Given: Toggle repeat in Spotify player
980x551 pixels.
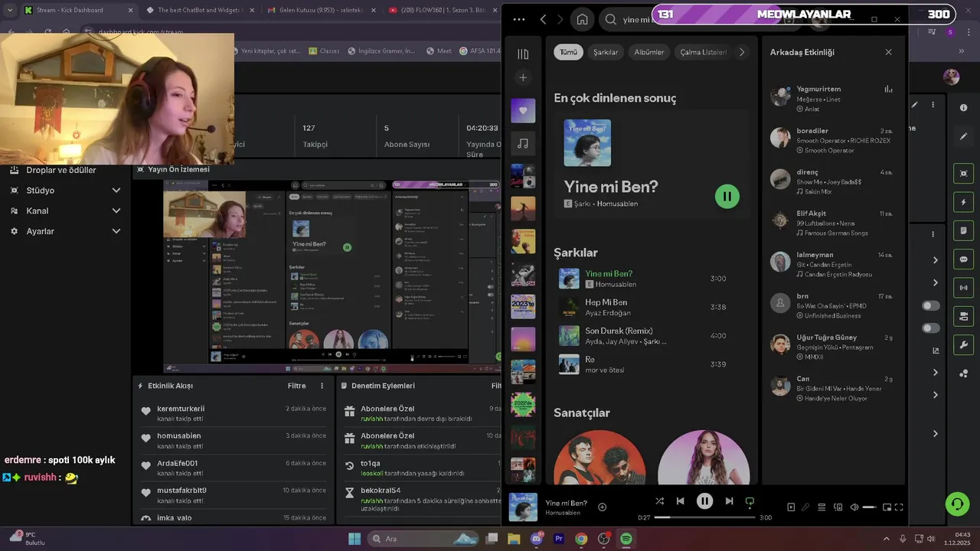Looking at the screenshot, I should (x=750, y=501).
